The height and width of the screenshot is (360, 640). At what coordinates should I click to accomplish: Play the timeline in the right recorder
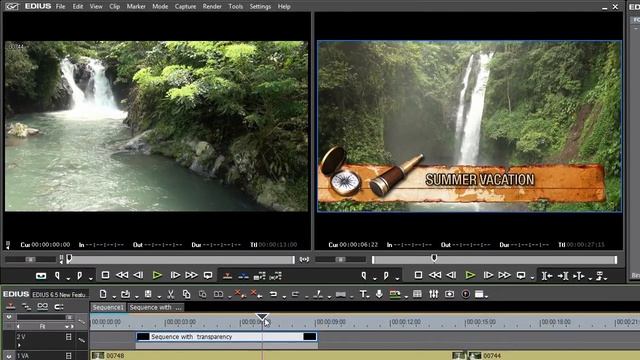pyautogui.click(x=470, y=275)
